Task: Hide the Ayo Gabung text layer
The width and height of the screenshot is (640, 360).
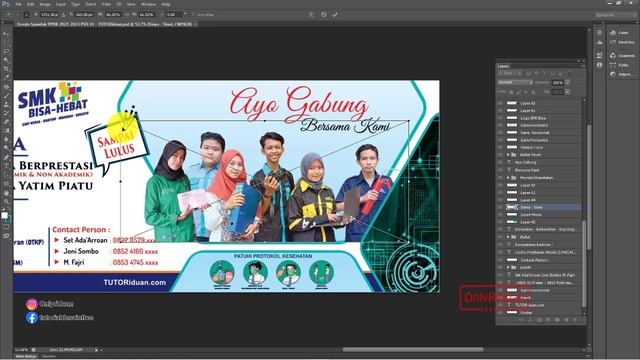Action: tap(500, 162)
